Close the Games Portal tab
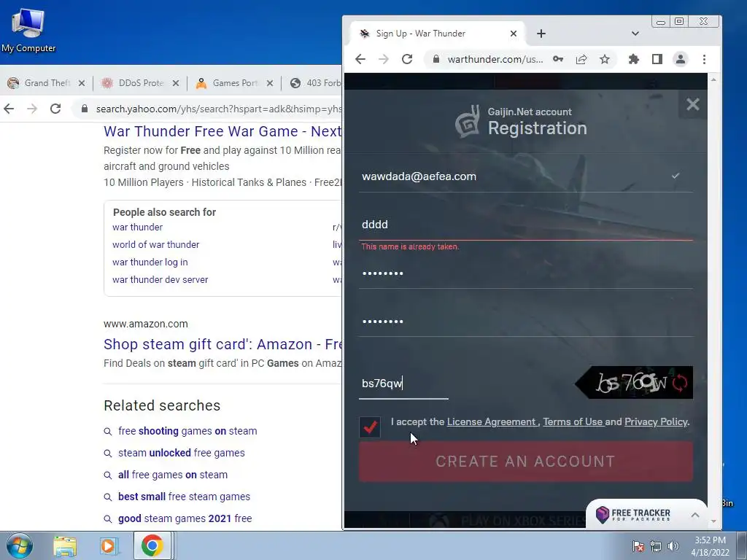 tap(270, 83)
